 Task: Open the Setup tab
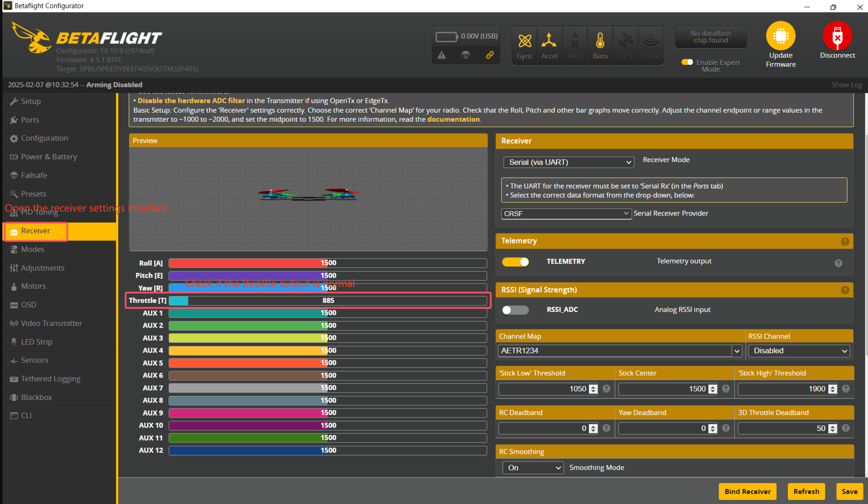coord(59,101)
